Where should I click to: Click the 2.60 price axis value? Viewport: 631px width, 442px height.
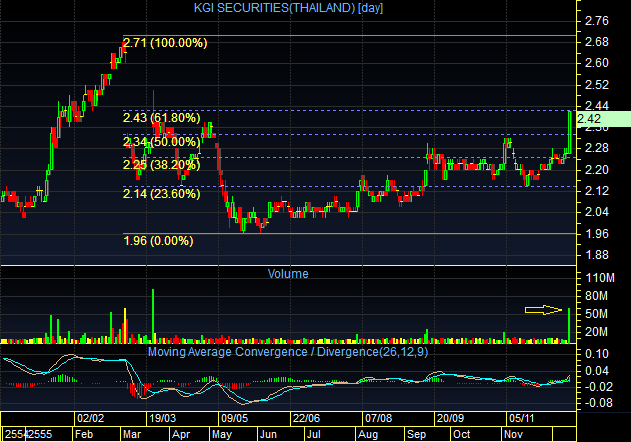596,63
